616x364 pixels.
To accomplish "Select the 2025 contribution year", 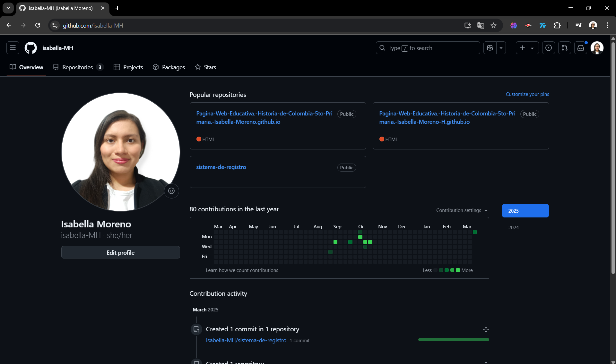I will click(x=525, y=211).
